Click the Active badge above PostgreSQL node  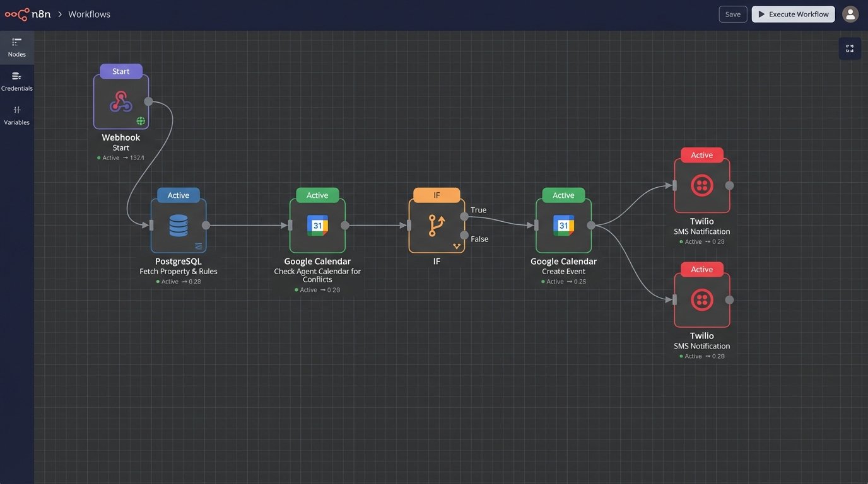[179, 195]
